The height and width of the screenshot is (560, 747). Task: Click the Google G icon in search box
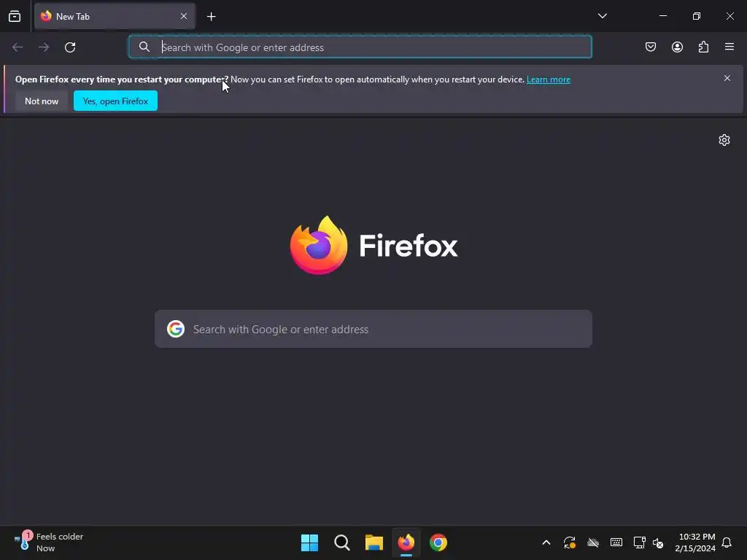tap(176, 329)
